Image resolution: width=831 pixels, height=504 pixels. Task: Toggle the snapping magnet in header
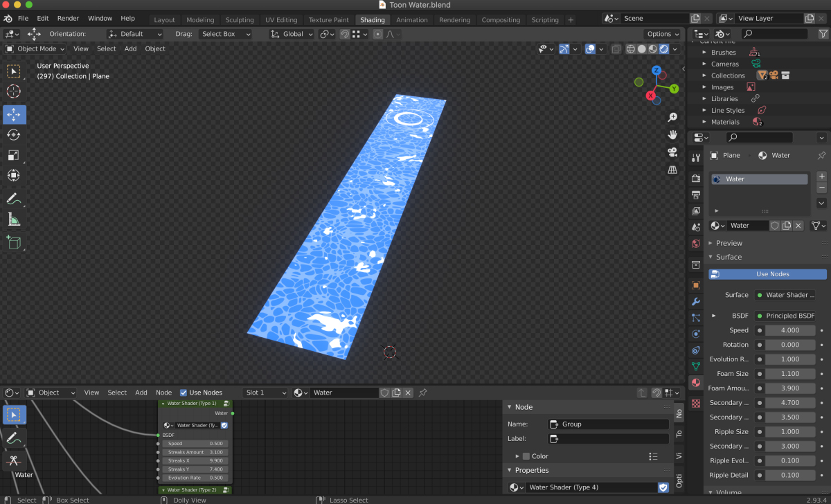point(344,34)
